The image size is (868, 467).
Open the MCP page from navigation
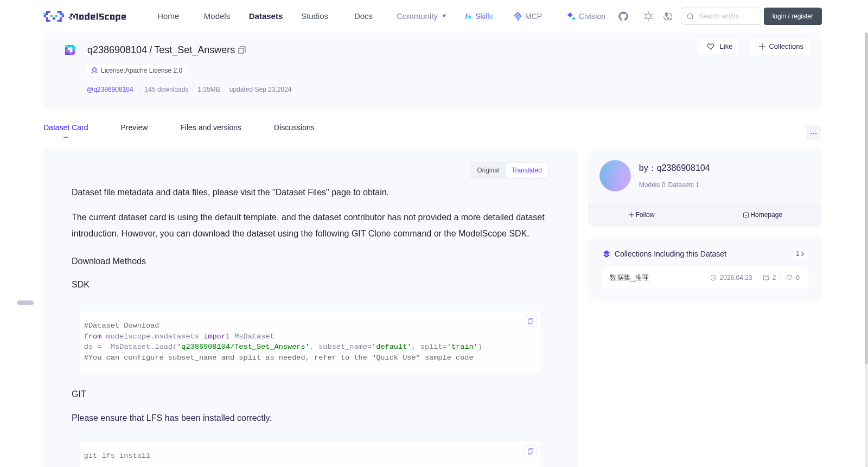[x=528, y=16]
